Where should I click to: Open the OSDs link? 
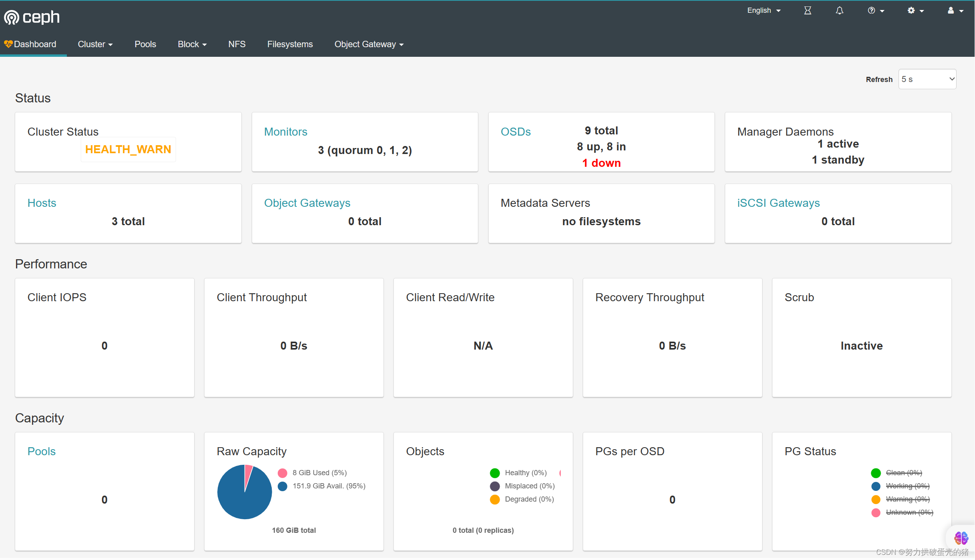tap(515, 132)
